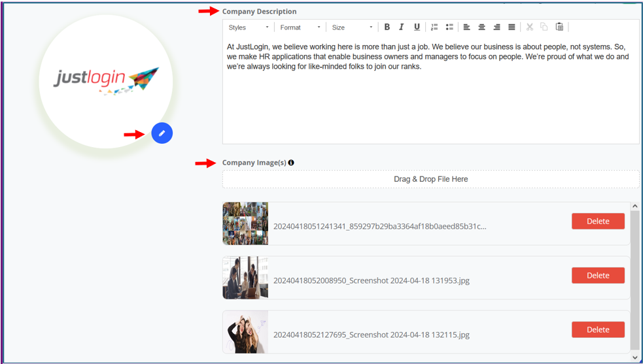This screenshot has height=364, width=643.
Task: Insert a numbered list
Action: pyautogui.click(x=434, y=27)
